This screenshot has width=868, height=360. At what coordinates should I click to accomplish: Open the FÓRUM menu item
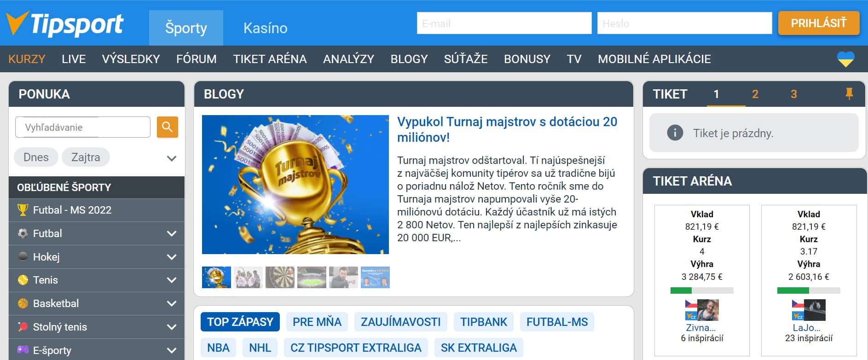tap(197, 59)
